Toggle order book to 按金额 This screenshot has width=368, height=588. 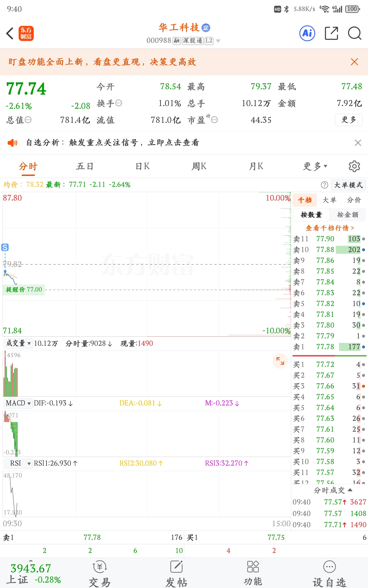click(348, 215)
